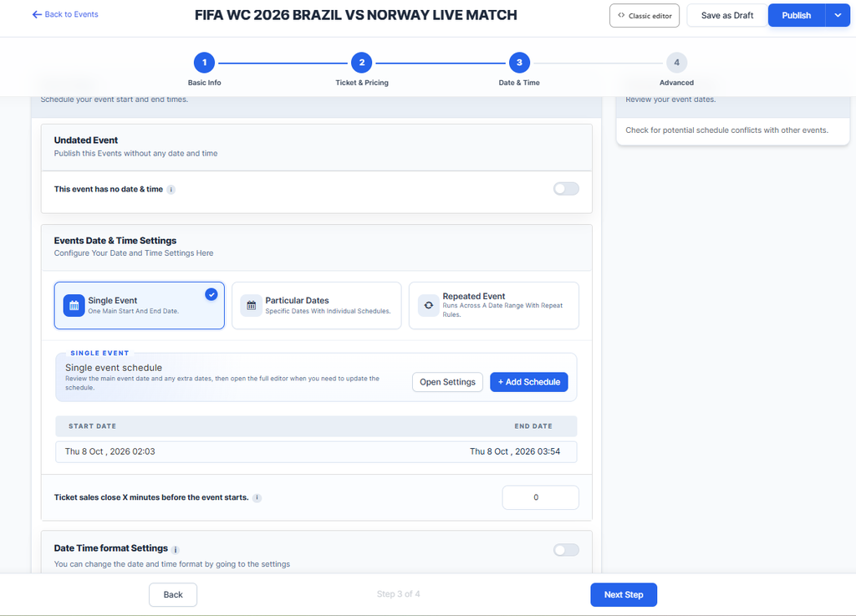Go to step 1 Basic Info

click(204, 63)
